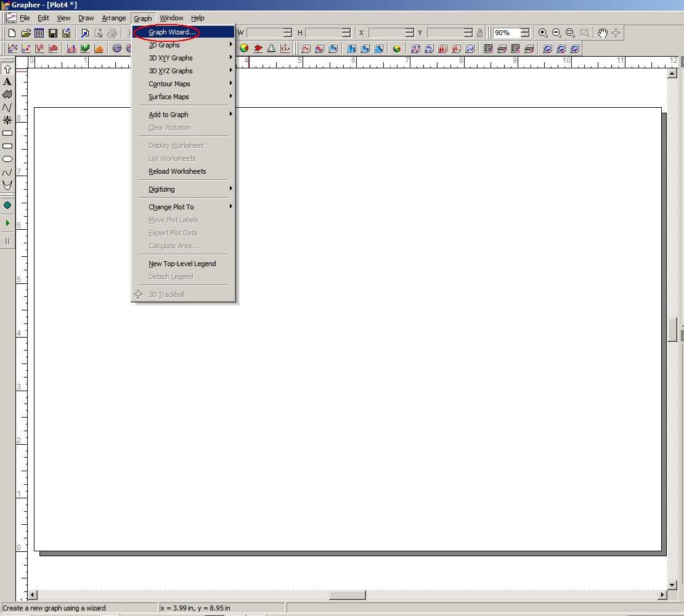This screenshot has width=684, height=616.
Task: Open the worksheet grid icon in toolbar
Action: (x=39, y=33)
